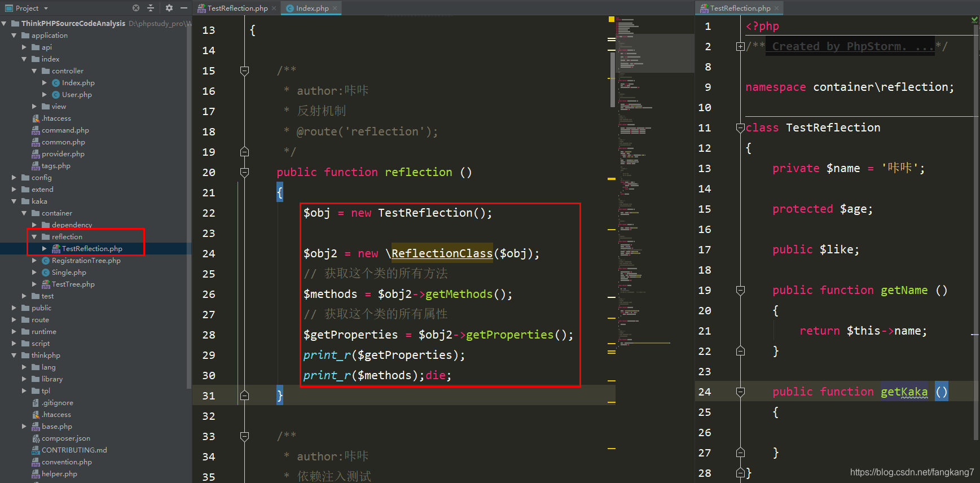Screen dimensions: 980x483
Task: Expand the folded 'Created by PhpStorm' comment
Action: (x=740, y=47)
